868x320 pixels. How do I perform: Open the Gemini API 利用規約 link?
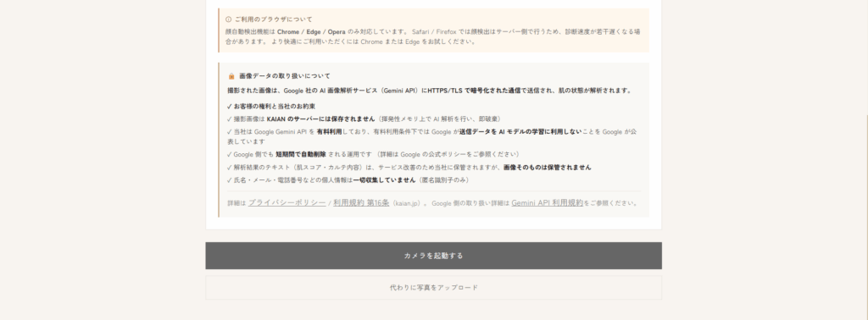point(547,203)
